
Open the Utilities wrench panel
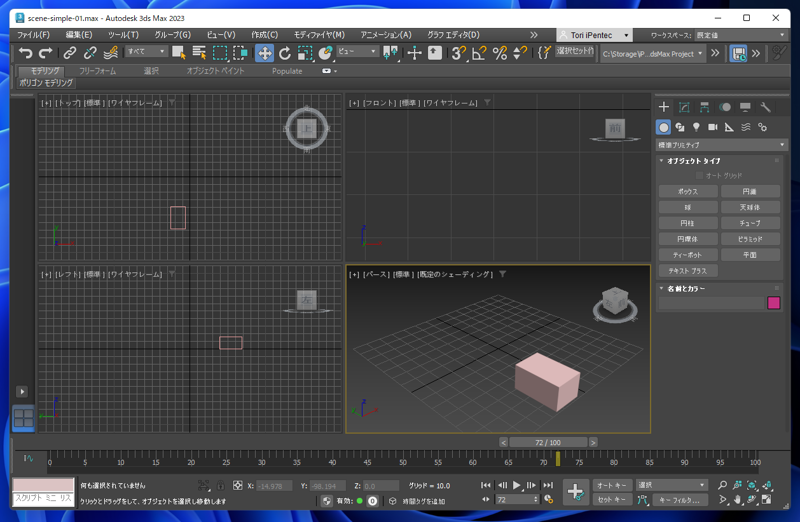tap(765, 107)
